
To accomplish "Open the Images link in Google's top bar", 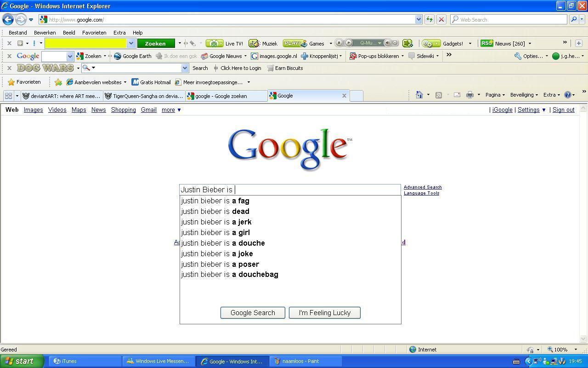I will pos(34,110).
